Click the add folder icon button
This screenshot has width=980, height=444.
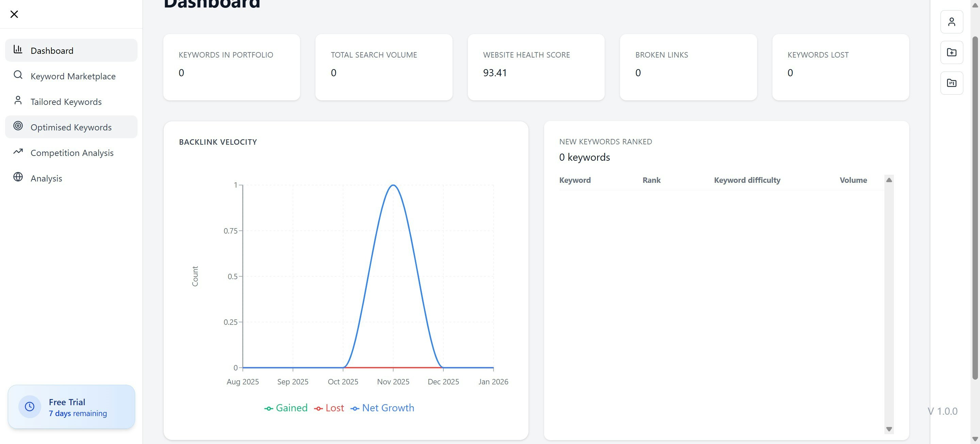click(x=951, y=52)
